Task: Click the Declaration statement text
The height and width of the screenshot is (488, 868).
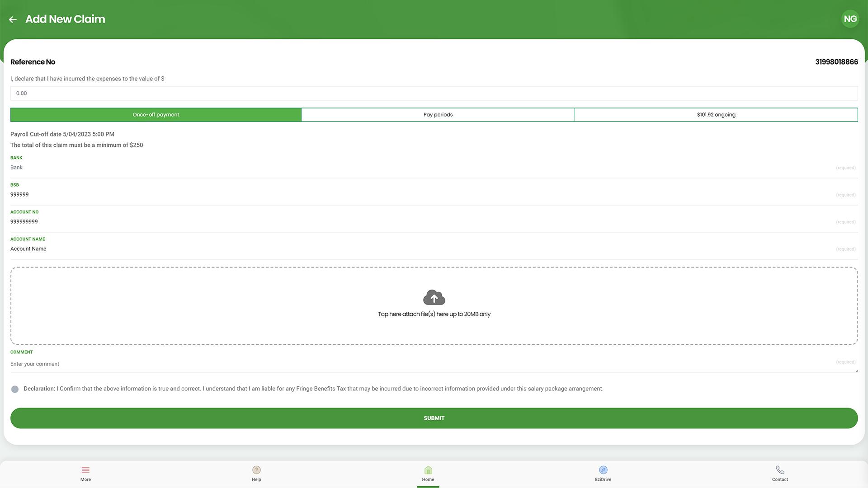Action: [x=313, y=389]
